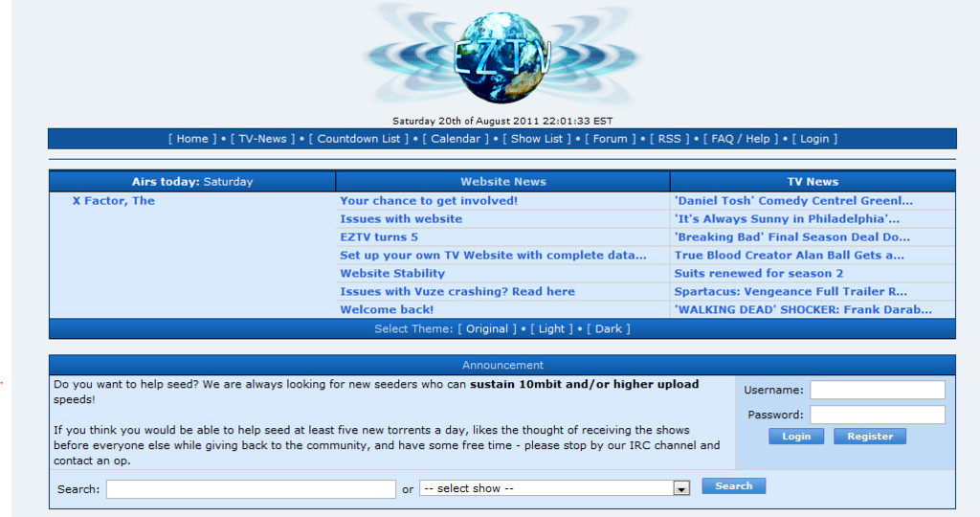The width and height of the screenshot is (980, 517).
Task: Click the 'Website News' column header
Action: (x=503, y=182)
